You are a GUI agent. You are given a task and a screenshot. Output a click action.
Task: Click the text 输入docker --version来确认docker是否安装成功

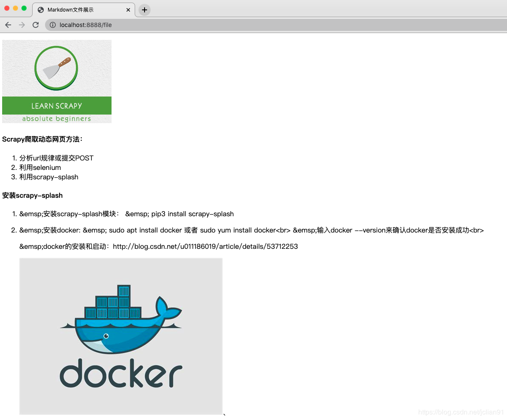click(393, 230)
